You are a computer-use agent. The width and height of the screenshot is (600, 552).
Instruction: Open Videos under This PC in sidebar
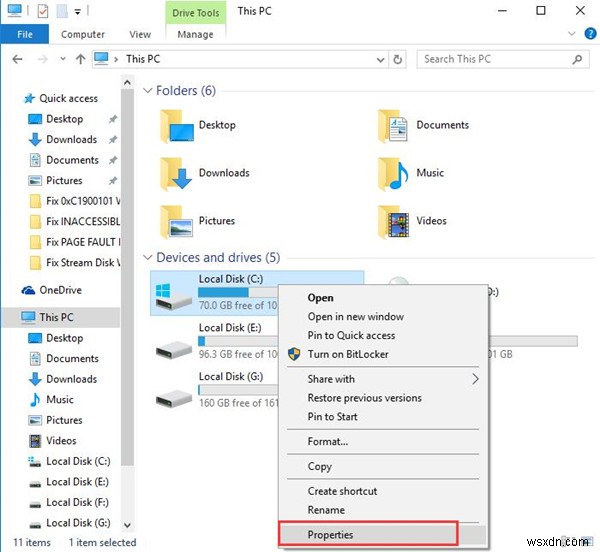(61, 440)
